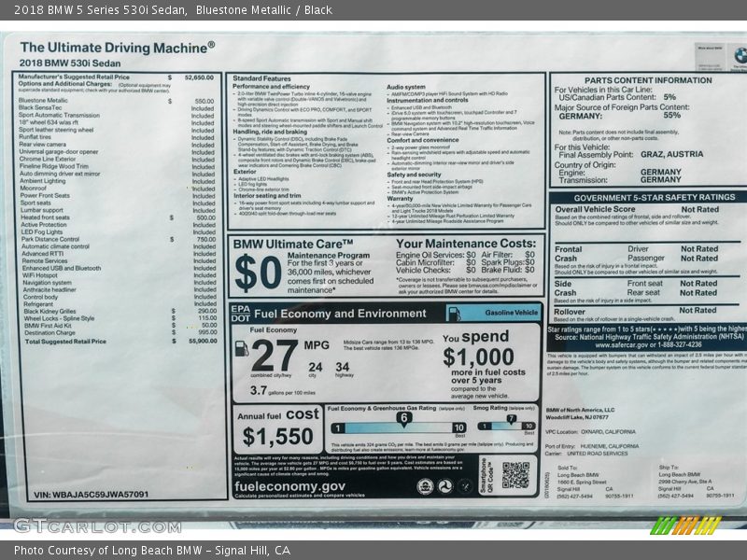Click the Standard Features heading

pos(261,78)
